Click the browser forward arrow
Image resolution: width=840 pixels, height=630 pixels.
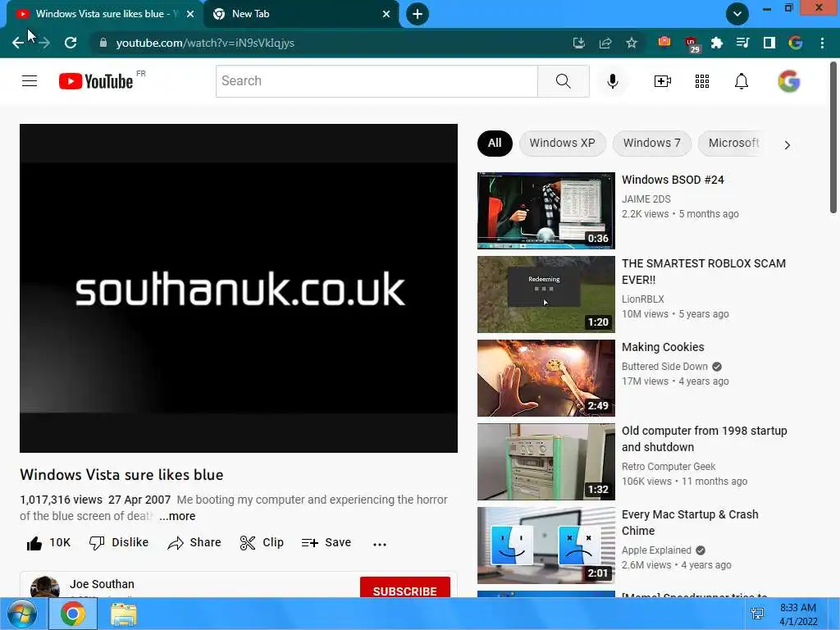pos(44,43)
